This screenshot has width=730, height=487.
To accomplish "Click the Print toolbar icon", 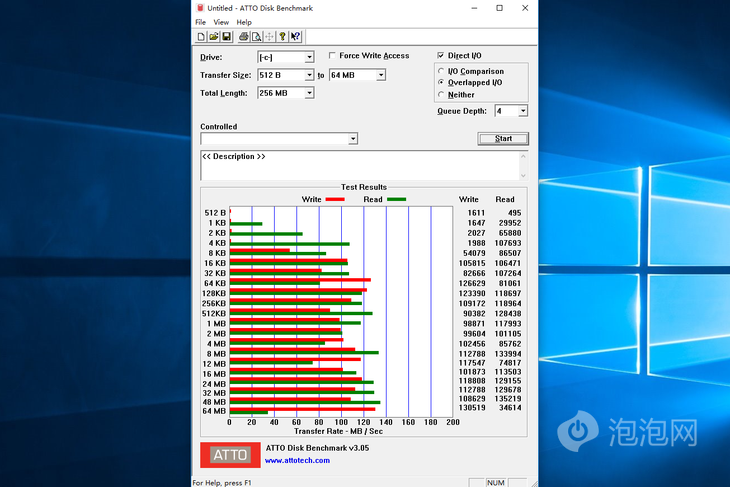I will 244,37.
